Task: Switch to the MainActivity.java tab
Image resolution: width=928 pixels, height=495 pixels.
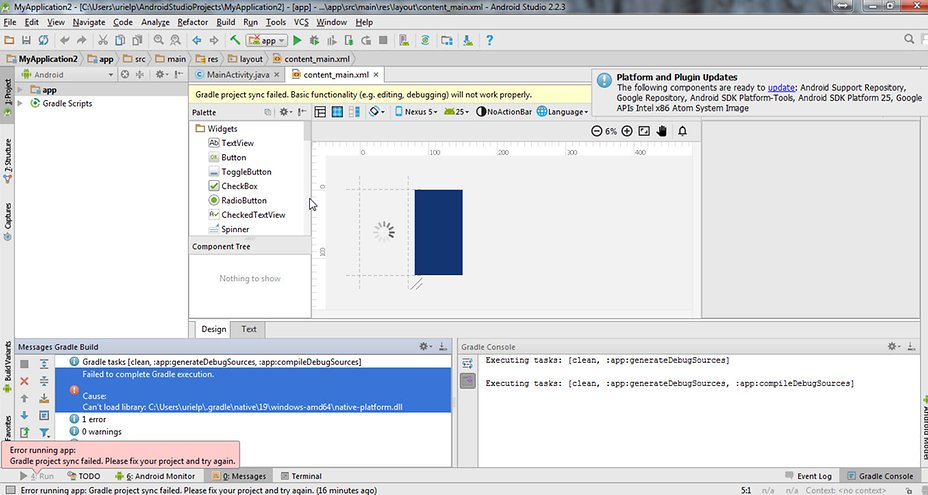Action: coord(238,75)
